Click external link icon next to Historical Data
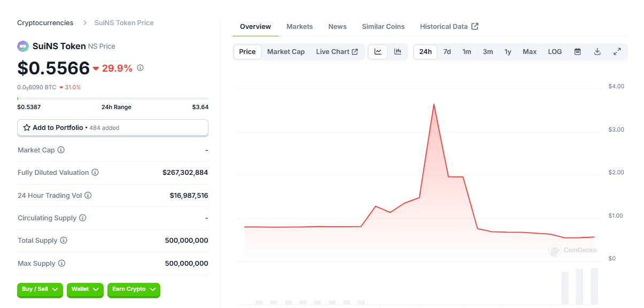This screenshot has width=644, height=308. (475, 26)
